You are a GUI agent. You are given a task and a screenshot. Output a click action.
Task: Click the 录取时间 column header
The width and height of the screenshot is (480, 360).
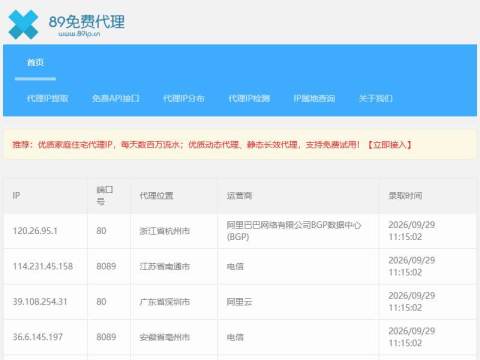[x=405, y=196]
